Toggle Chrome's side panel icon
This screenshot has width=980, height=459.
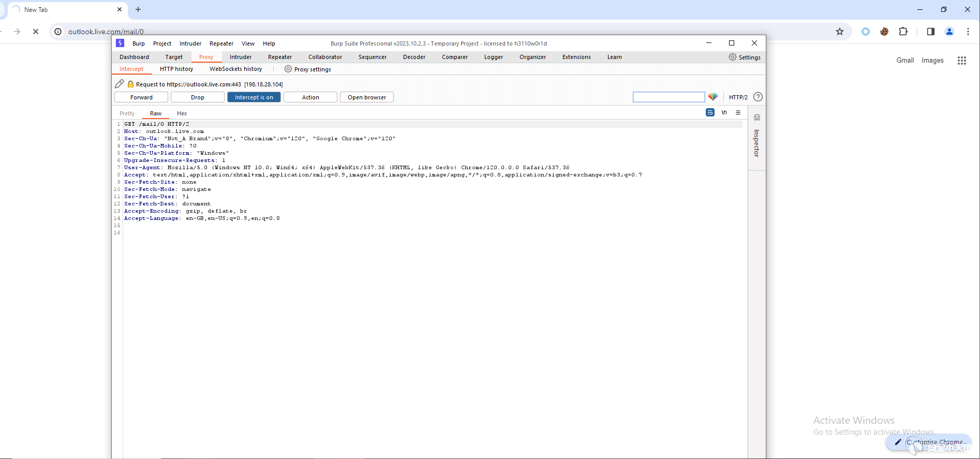coord(931,32)
